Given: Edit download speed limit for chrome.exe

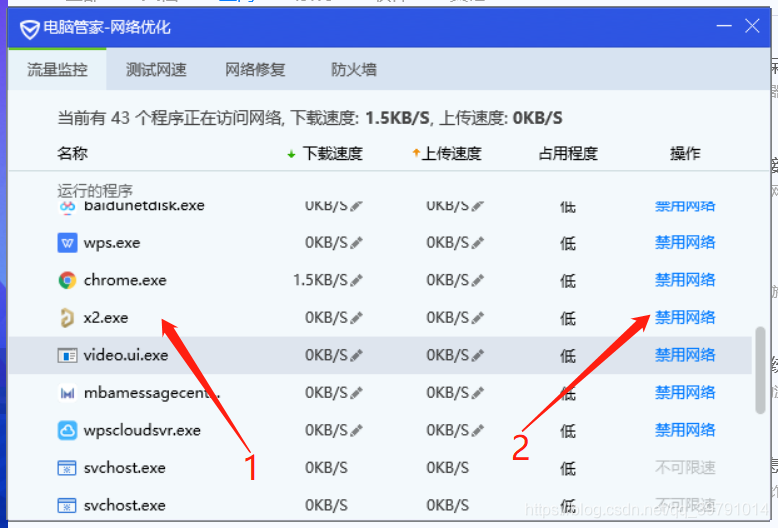Looking at the screenshot, I should tap(357, 280).
